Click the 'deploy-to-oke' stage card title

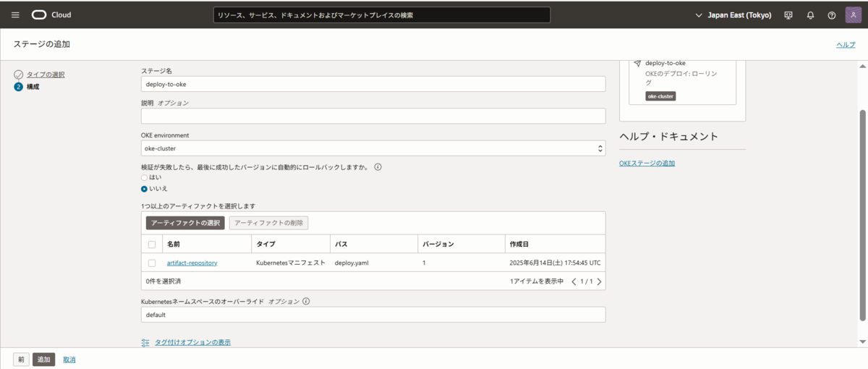[665, 64]
